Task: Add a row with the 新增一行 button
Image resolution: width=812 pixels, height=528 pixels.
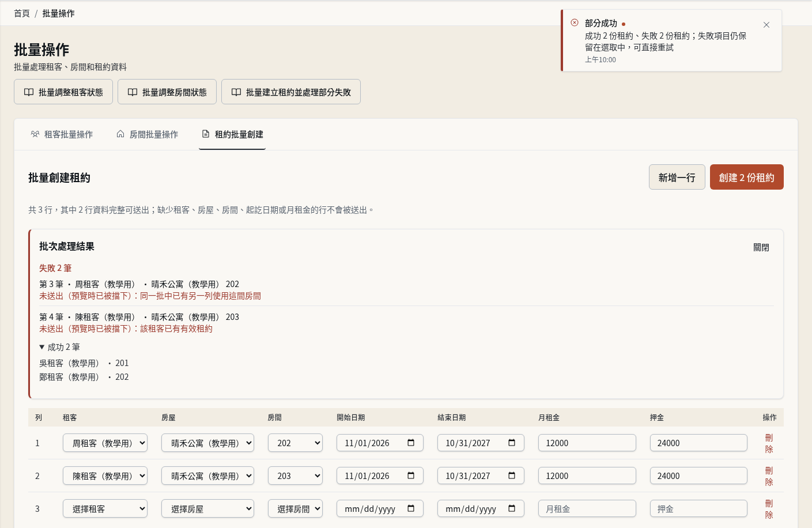Action: coord(677,177)
